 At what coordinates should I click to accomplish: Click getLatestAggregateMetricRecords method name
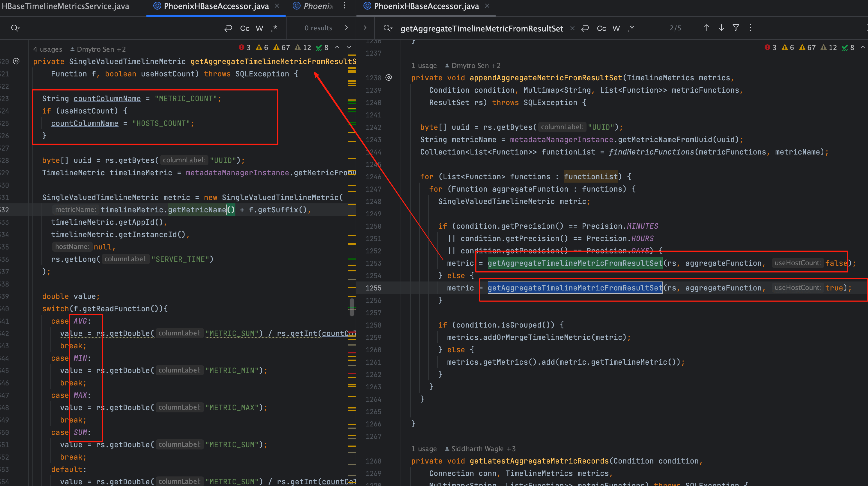[x=539, y=461]
